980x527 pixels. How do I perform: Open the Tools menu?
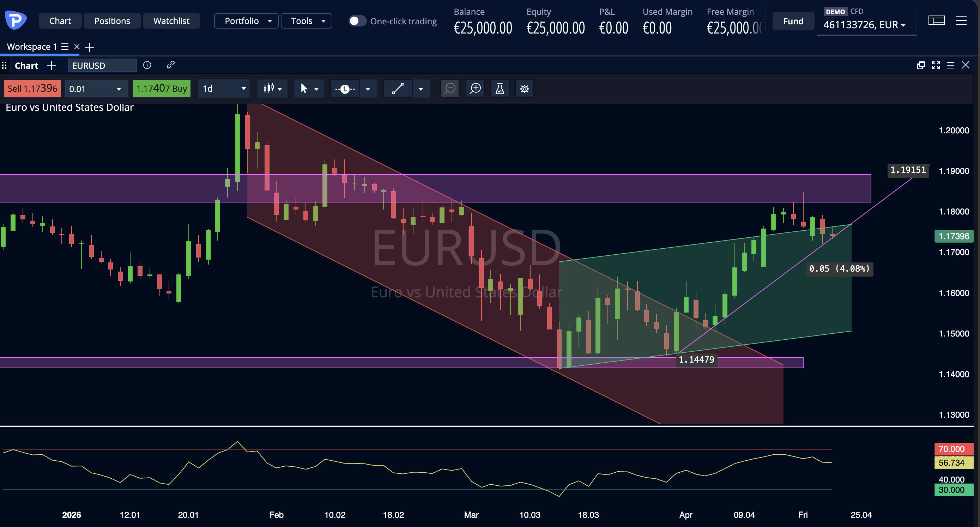[306, 21]
